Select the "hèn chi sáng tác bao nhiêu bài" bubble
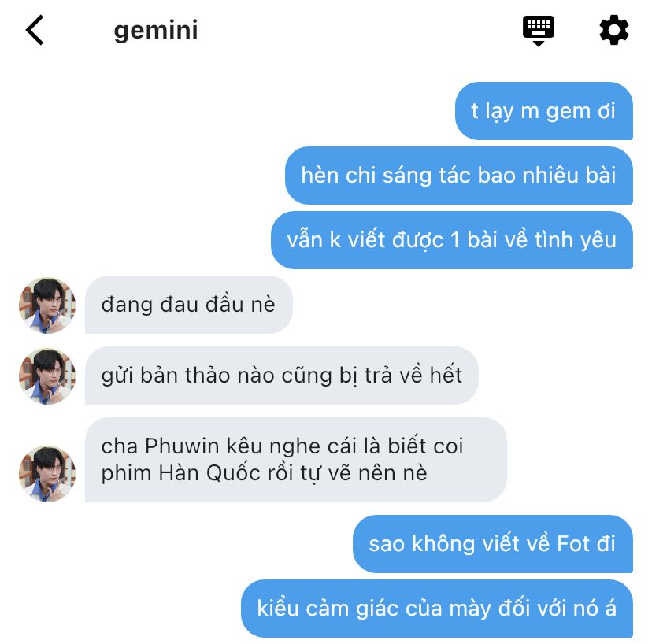The height and width of the screenshot is (644, 652). (458, 176)
